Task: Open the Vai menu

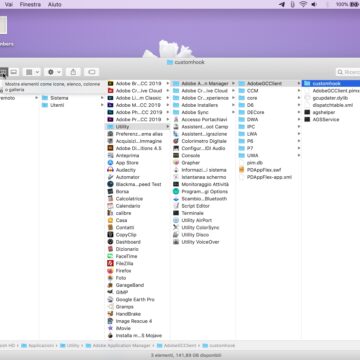Action: 9,4
